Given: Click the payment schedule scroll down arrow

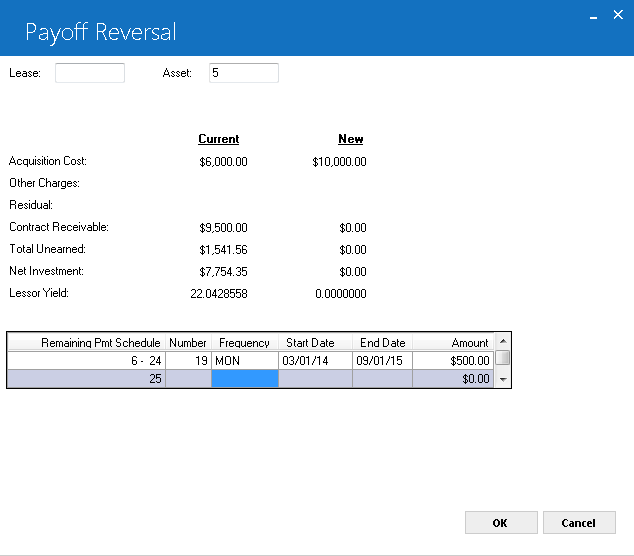Looking at the screenshot, I should 503,379.
